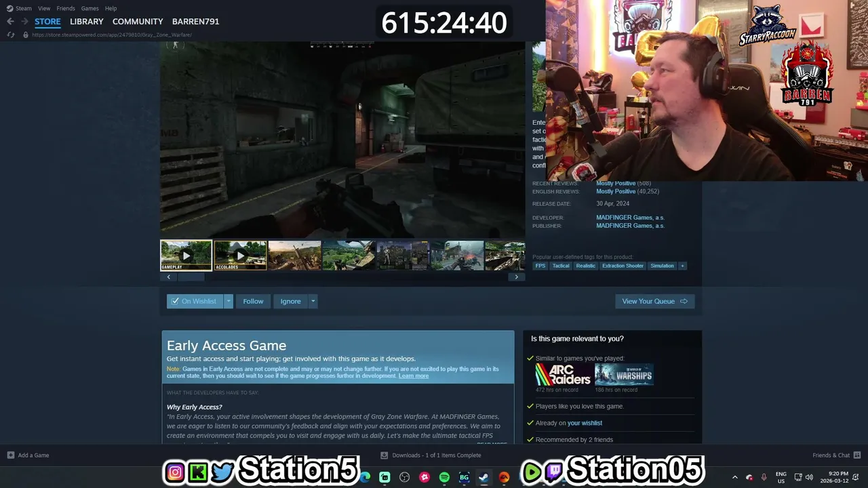Open the Friends menu
This screenshot has width=868, height=488.
click(66, 8)
